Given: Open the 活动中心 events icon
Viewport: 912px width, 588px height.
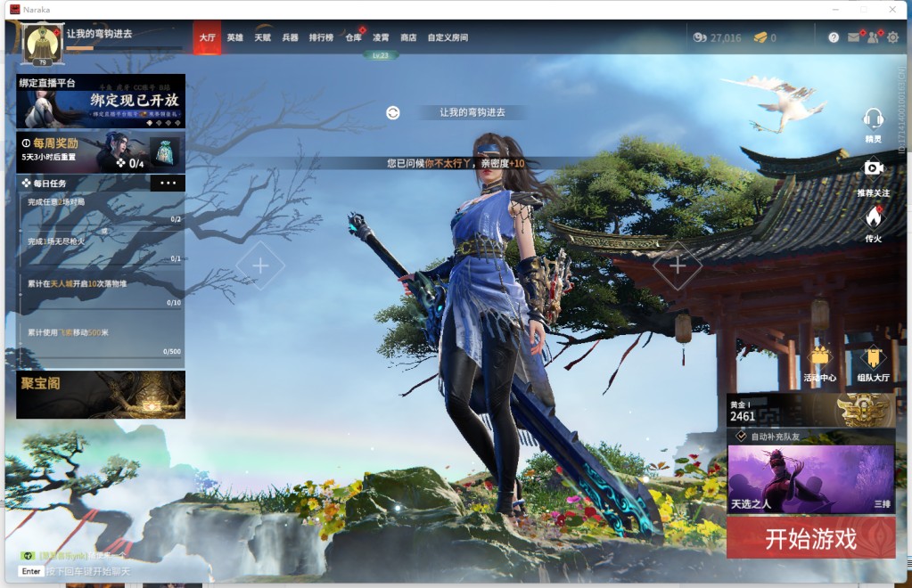Looking at the screenshot, I should coord(819,357).
